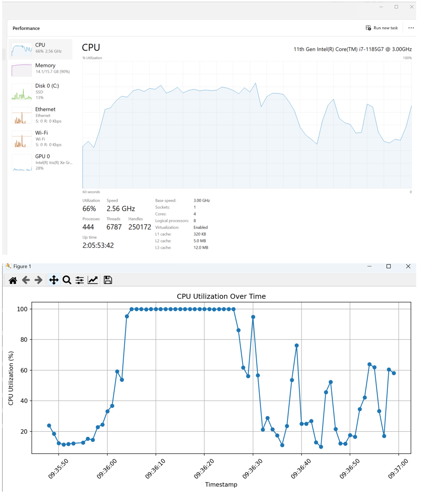Image resolution: width=423 pixels, height=504 pixels.
Task: Go back to previous view in Figure 1
Action: [26, 280]
